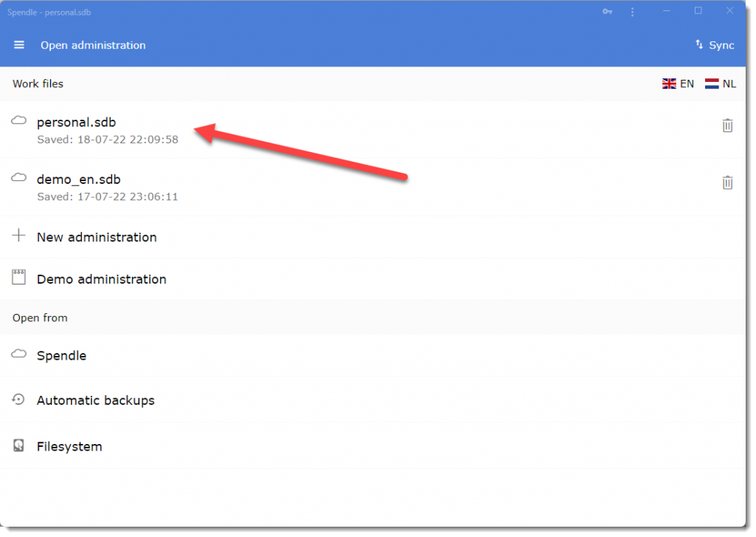This screenshot has height=537, width=756.
Task: Open Automatic backups list
Action: 373,400
